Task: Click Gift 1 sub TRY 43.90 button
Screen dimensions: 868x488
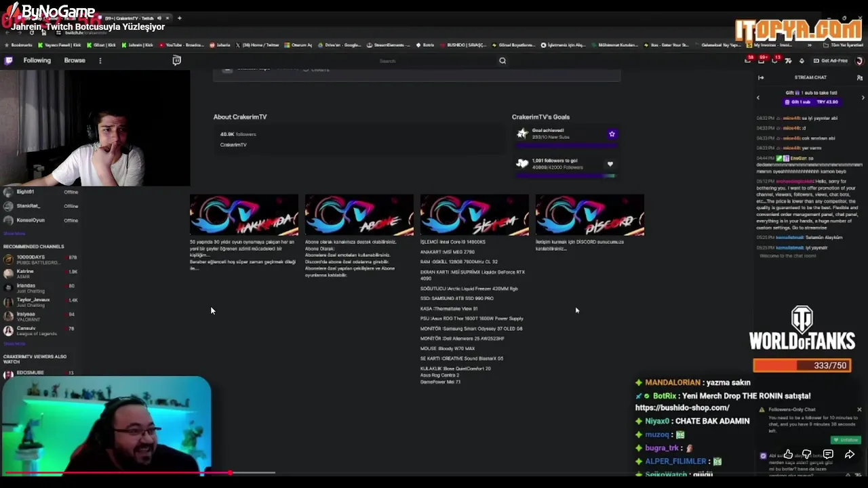Action: pyautogui.click(x=811, y=102)
